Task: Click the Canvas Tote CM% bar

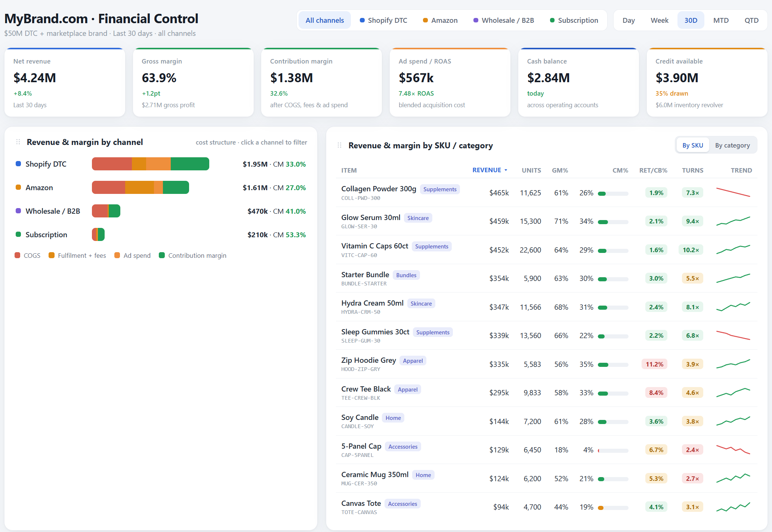Action: pos(613,508)
